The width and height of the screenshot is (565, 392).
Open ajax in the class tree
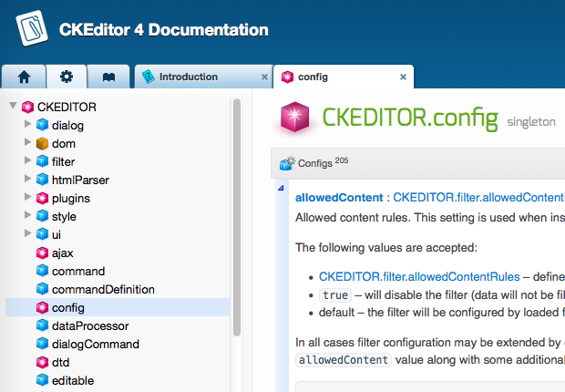pos(62,253)
